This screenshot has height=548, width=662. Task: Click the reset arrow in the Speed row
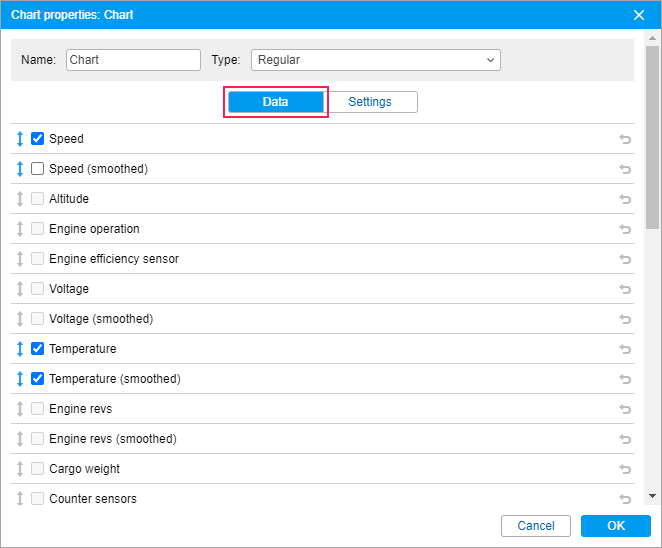coord(625,139)
